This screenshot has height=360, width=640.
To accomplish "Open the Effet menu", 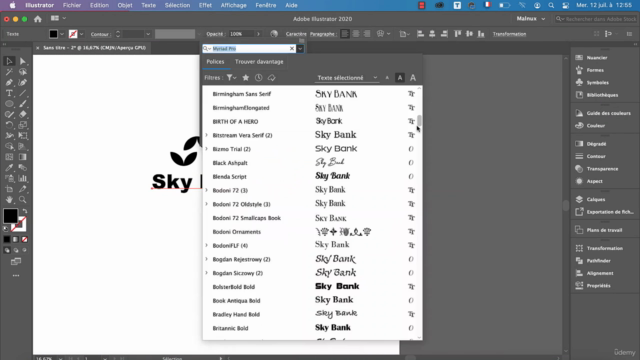I will (x=205, y=5).
